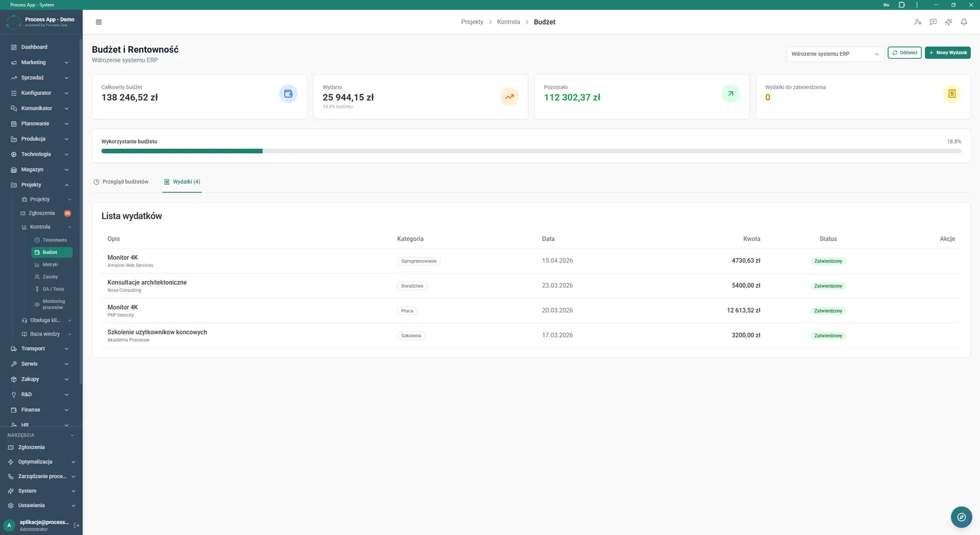Expand the Optymalizacja tools chevron
This screenshot has height=535, width=980.
[x=73, y=462]
